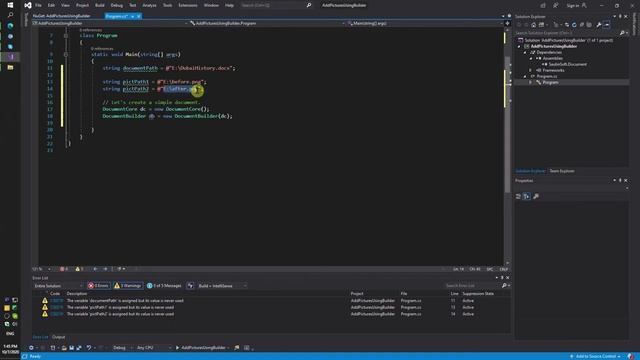Collapse the class Program code block

click(x=66, y=36)
